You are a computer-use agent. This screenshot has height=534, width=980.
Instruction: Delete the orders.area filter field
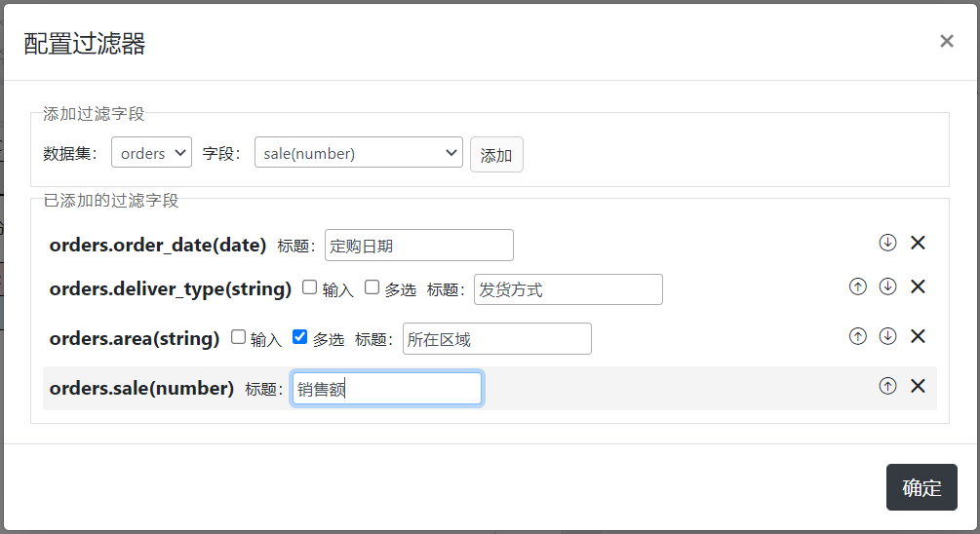(918, 336)
